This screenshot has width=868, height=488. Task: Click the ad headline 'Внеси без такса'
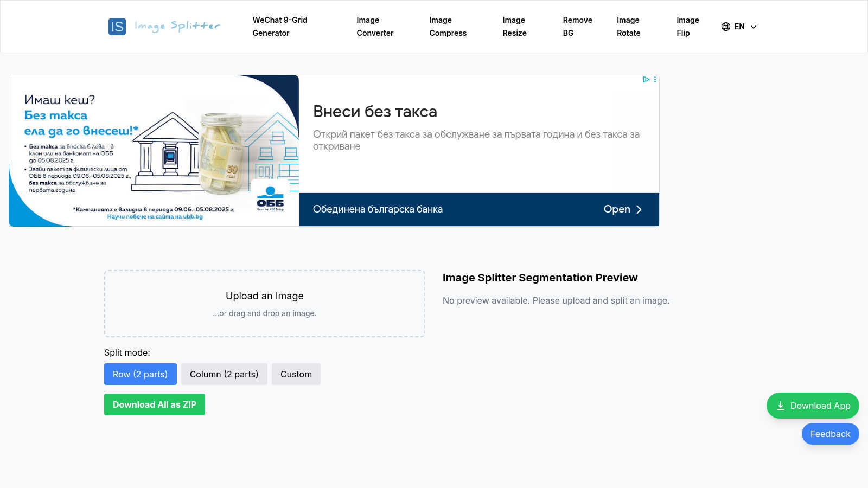coord(375,112)
